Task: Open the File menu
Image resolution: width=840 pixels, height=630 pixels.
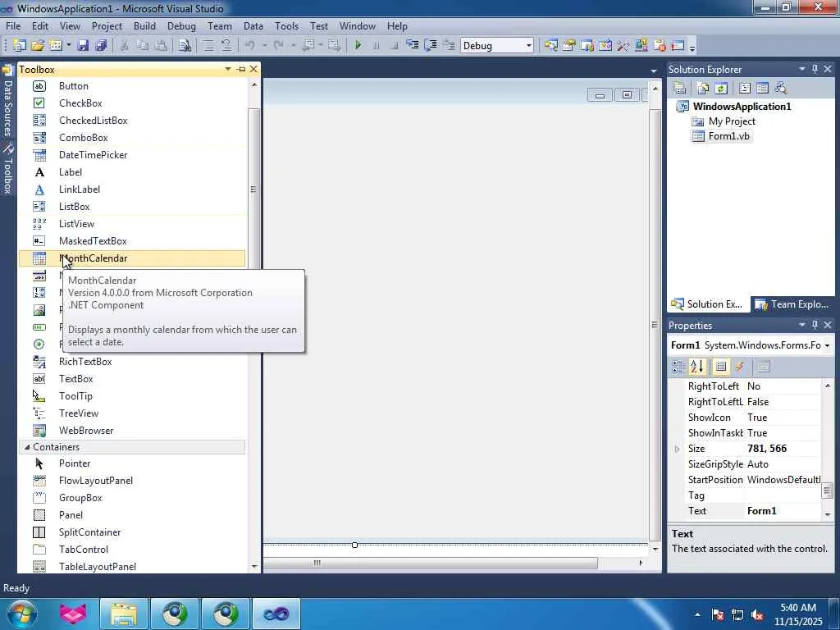Action: [13, 25]
